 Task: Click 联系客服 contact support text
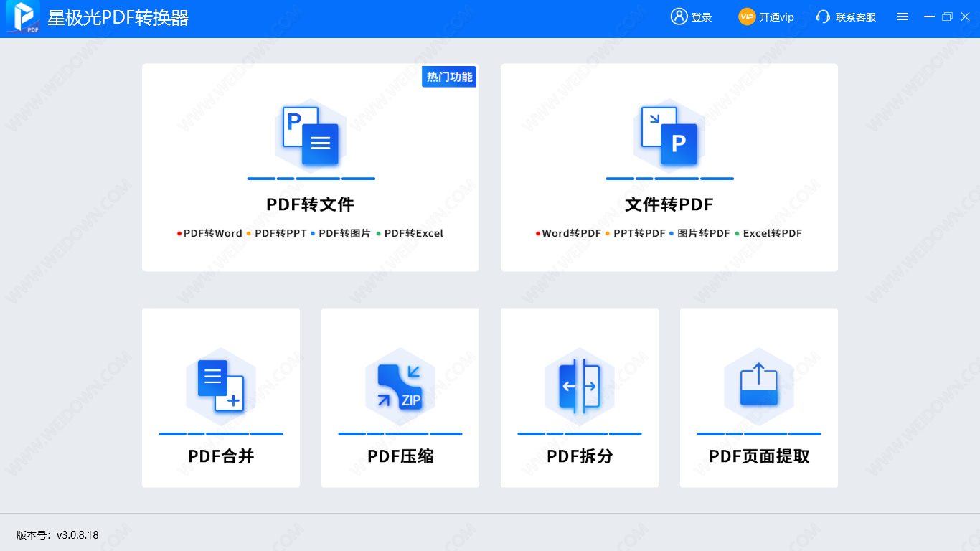[x=856, y=17]
